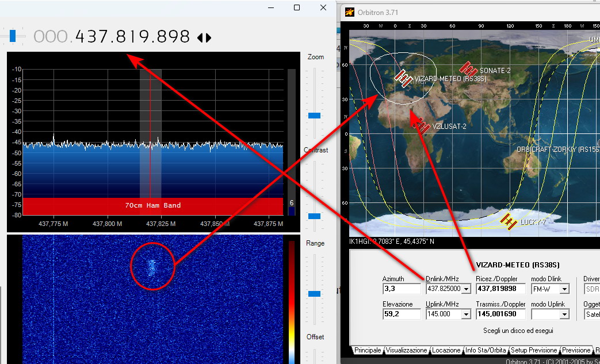Viewport: 600px width, 364px height.
Task: Expand the modo Dlink FM-W dropdown
Action: pos(564,289)
